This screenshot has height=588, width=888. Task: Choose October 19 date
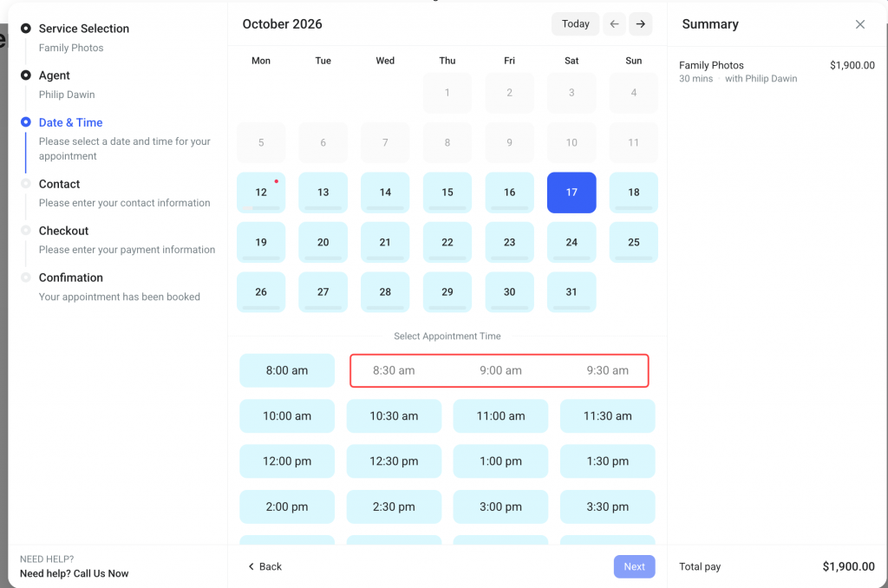tap(261, 243)
